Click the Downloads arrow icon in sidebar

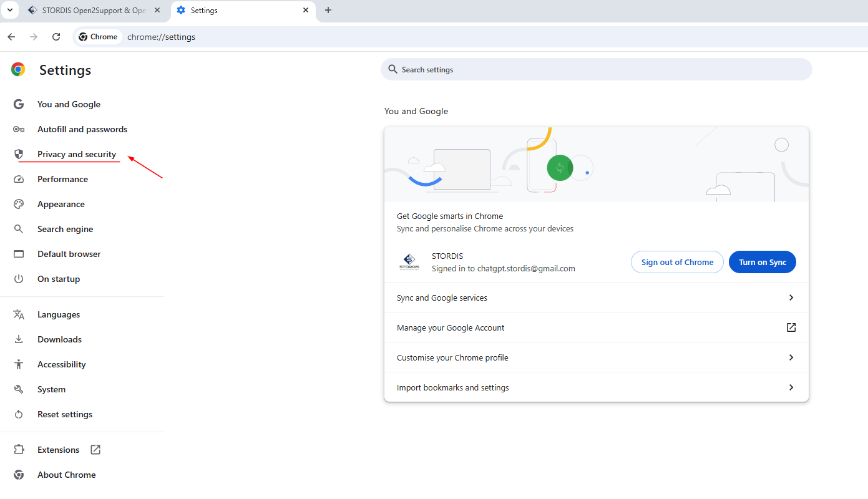19,339
